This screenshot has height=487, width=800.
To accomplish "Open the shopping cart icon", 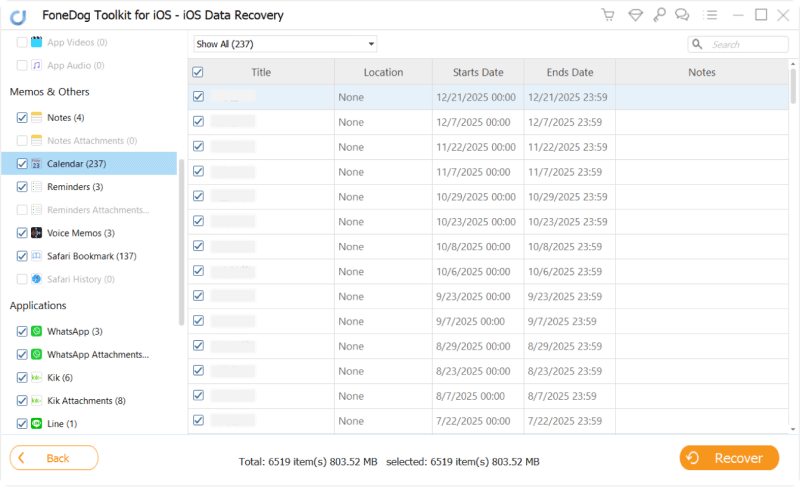I will coord(608,15).
